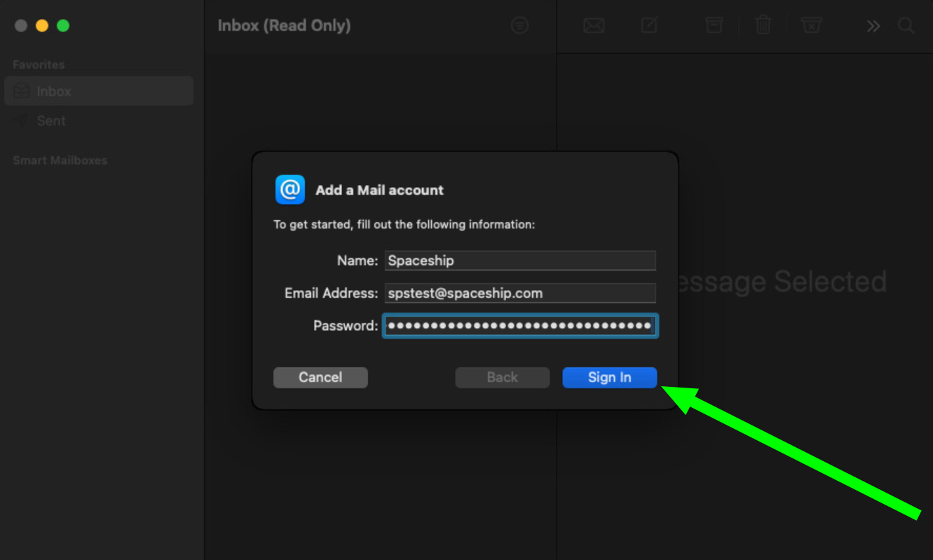The image size is (933, 560).
Task: Open the mail search
Action: click(x=906, y=25)
